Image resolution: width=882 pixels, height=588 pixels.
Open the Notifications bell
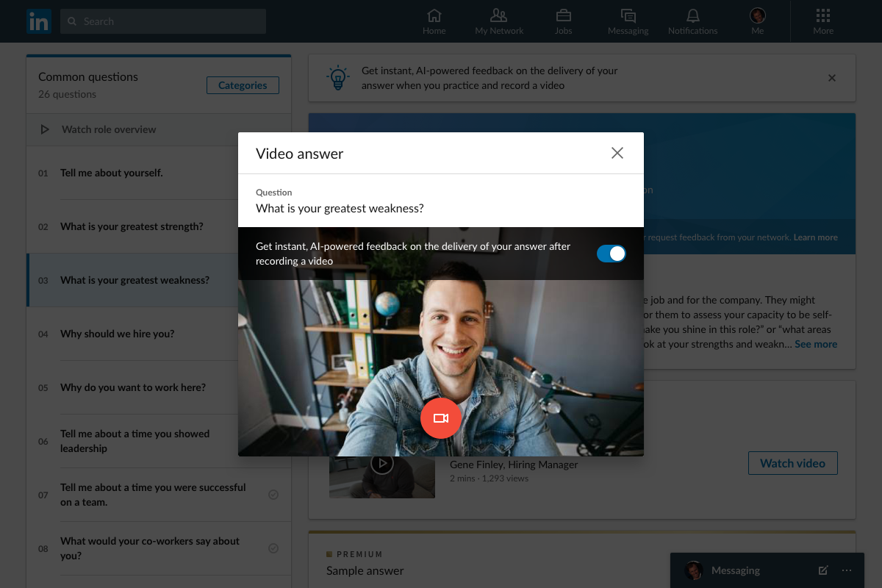692,21
